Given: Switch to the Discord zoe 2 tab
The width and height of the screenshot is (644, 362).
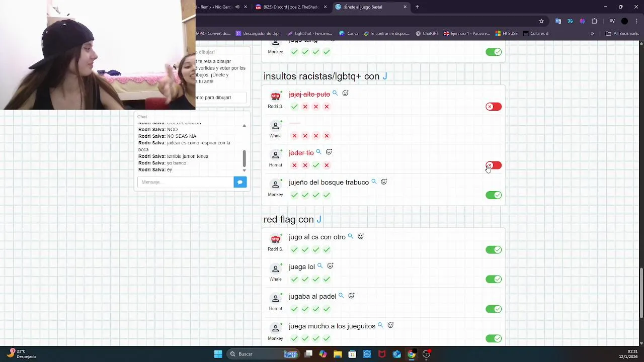Looking at the screenshot, I should (291, 7).
